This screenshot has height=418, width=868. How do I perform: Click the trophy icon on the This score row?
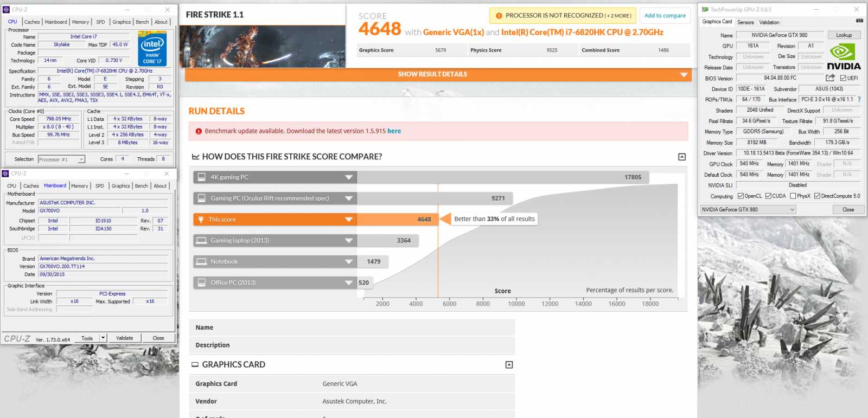click(201, 220)
